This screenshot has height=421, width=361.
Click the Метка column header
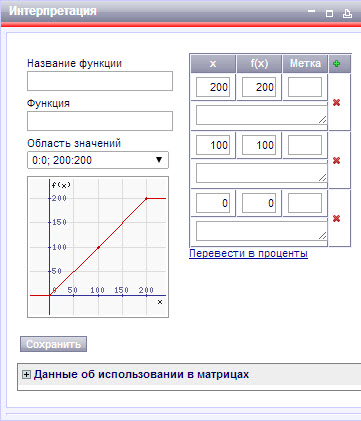(305, 64)
